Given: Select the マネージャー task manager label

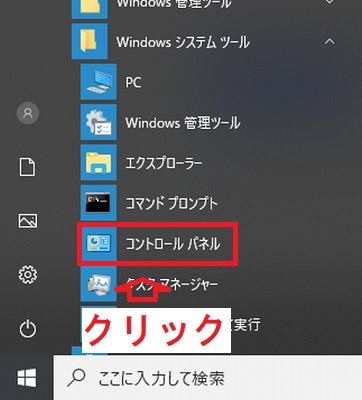Looking at the screenshot, I should point(189,284).
